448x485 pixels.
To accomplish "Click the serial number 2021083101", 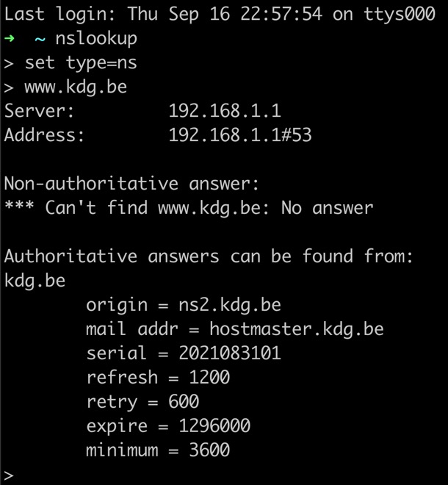I will [230, 353].
